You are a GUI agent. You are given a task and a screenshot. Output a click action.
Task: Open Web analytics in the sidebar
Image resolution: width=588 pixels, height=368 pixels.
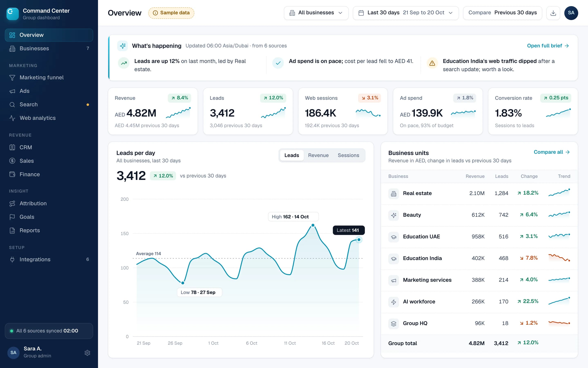click(49, 118)
